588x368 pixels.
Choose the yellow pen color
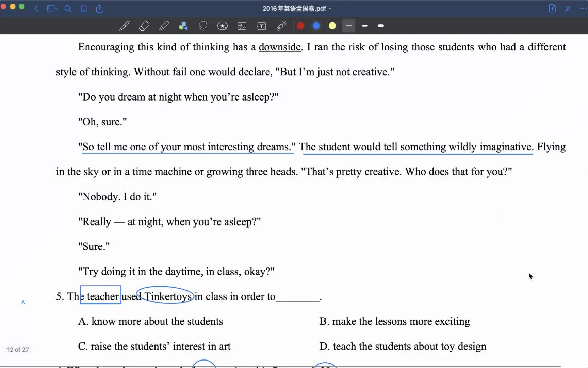[x=332, y=26]
